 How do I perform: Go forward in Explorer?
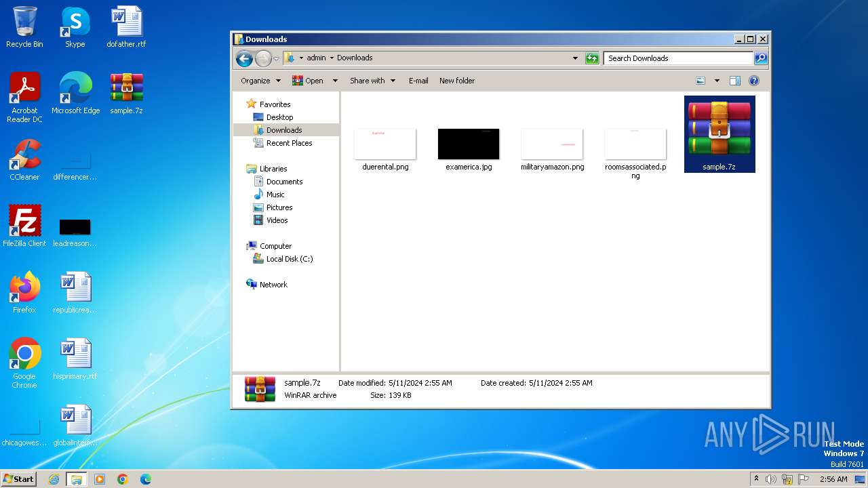(x=263, y=58)
